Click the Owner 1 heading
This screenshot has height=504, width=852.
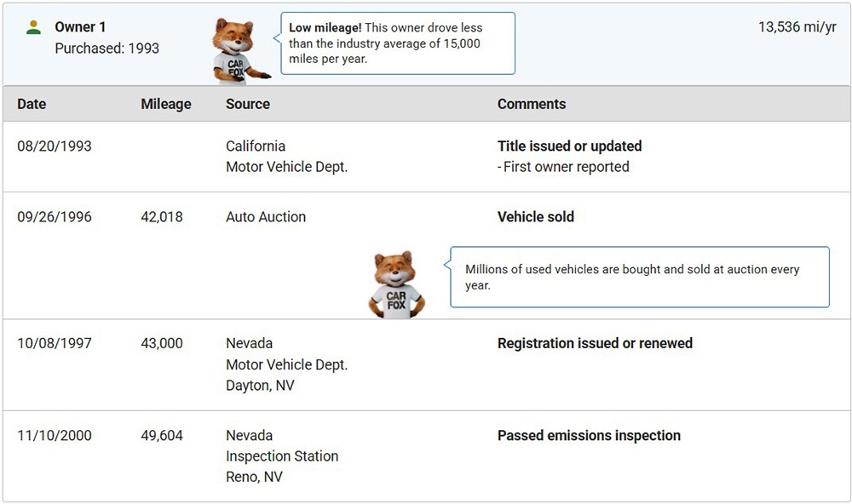(x=80, y=27)
